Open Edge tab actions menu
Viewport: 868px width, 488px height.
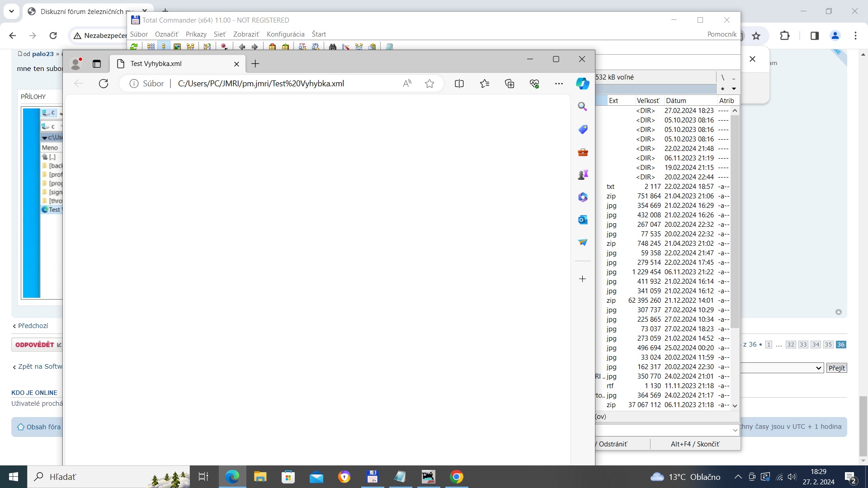97,64
